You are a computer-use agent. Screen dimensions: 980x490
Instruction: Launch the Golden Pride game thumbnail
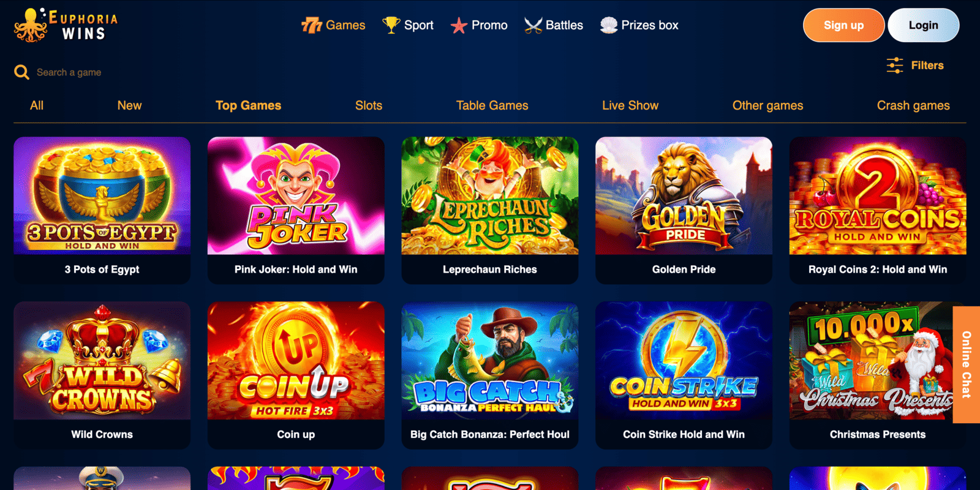point(684,196)
